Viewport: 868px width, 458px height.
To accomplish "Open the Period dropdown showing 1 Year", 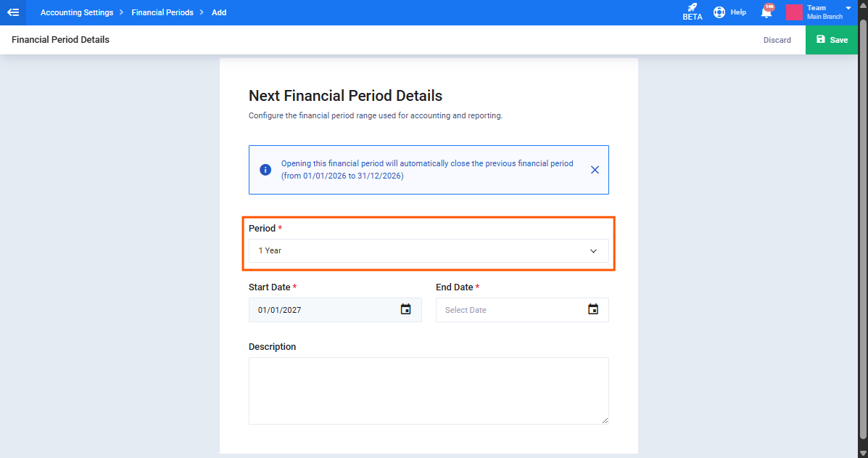I will point(429,251).
